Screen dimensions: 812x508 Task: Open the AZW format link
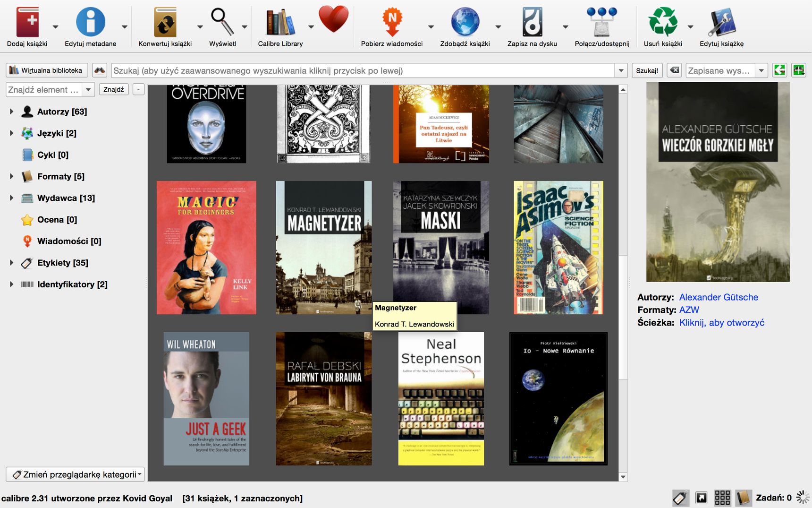pos(689,310)
